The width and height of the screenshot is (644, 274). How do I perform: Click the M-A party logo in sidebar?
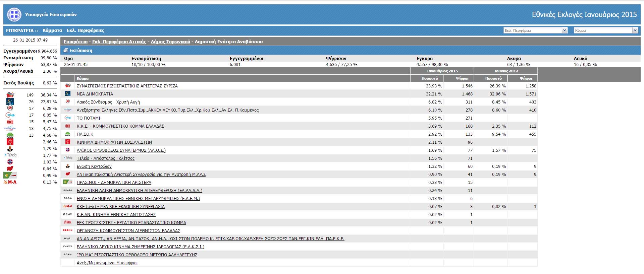point(10,182)
